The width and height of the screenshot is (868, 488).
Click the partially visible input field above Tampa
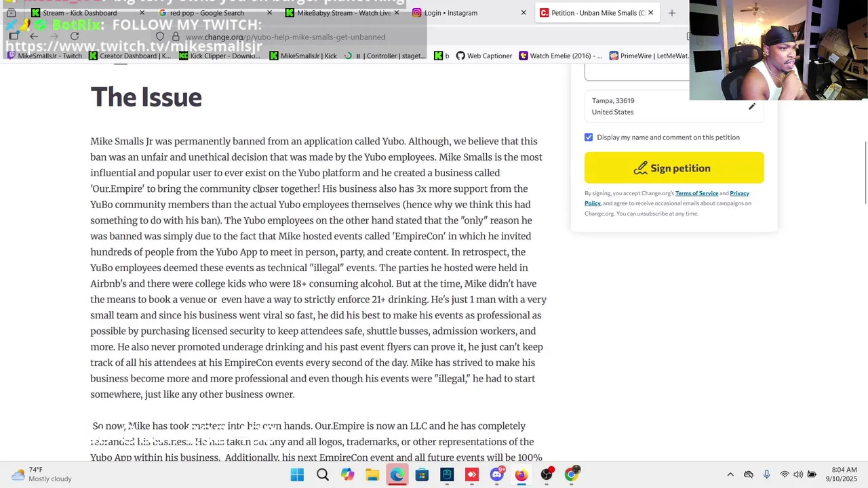[637, 73]
